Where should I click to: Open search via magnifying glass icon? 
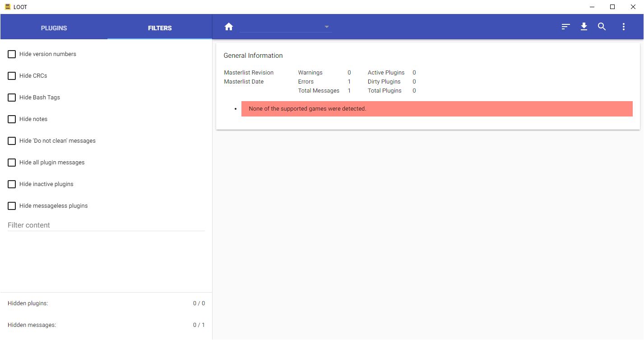(602, 27)
